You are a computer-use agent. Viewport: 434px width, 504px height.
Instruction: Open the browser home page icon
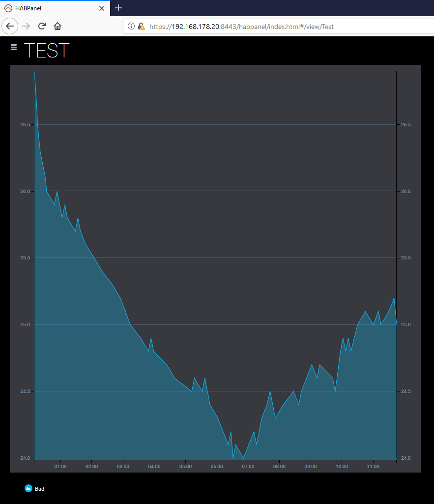pos(58,26)
